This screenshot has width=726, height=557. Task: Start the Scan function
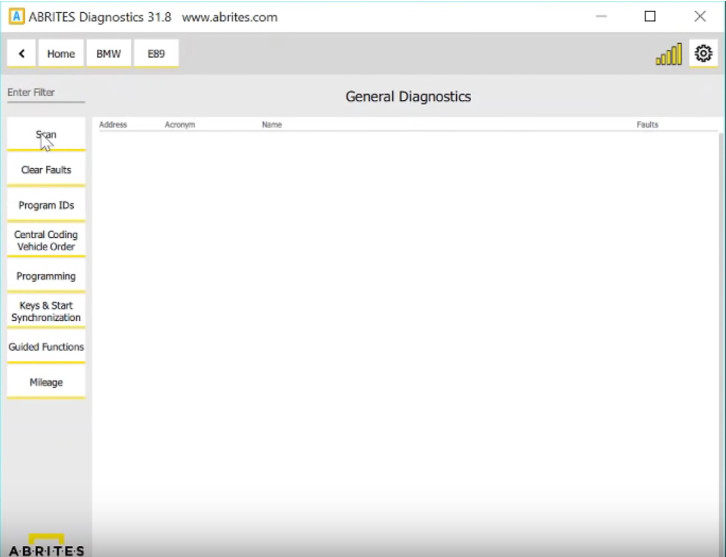[x=46, y=134]
